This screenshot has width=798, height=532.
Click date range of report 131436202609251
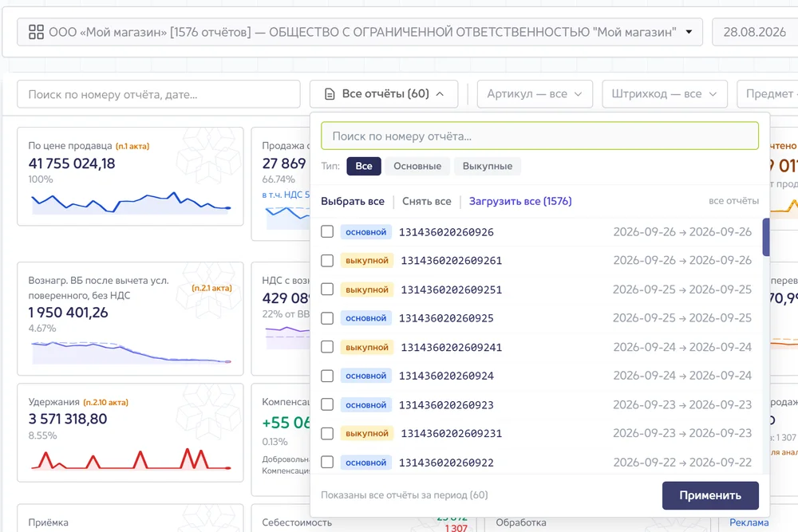click(682, 290)
